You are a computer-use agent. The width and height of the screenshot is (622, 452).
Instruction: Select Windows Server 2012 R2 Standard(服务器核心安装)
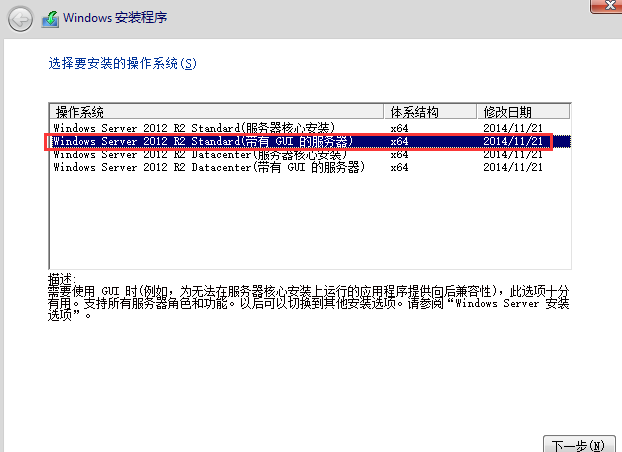(310, 128)
